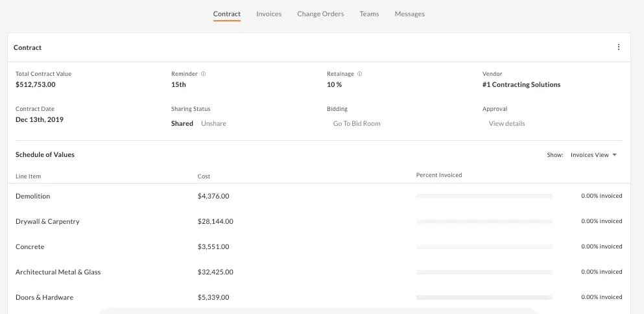644x314 pixels.
Task: Click Demolition's 0.00% invoiced text
Action: point(601,196)
